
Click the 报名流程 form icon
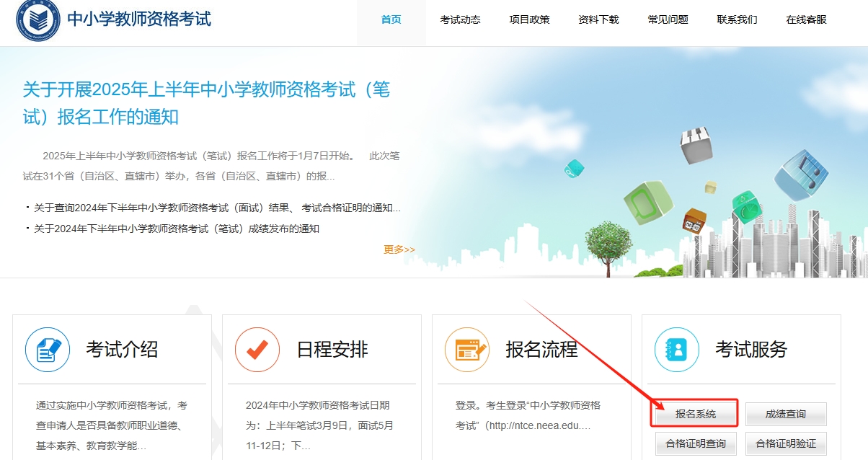[x=467, y=350]
